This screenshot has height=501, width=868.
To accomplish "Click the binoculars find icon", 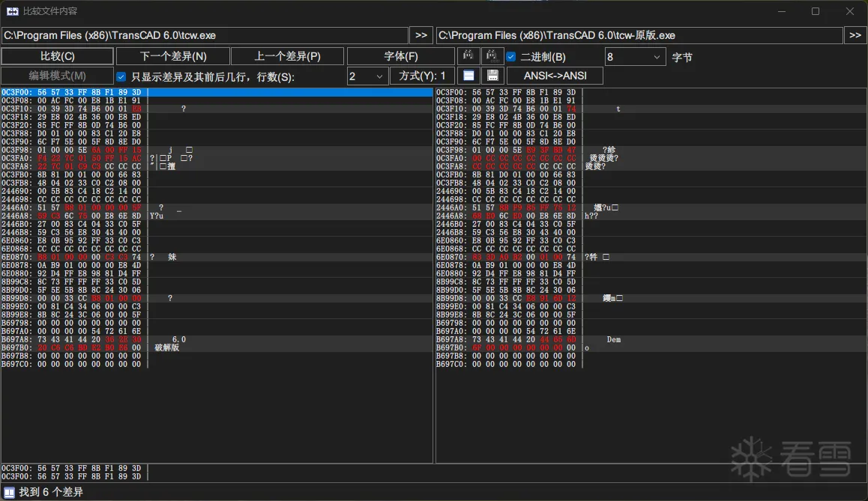I will pyautogui.click(x=468, y=56).
